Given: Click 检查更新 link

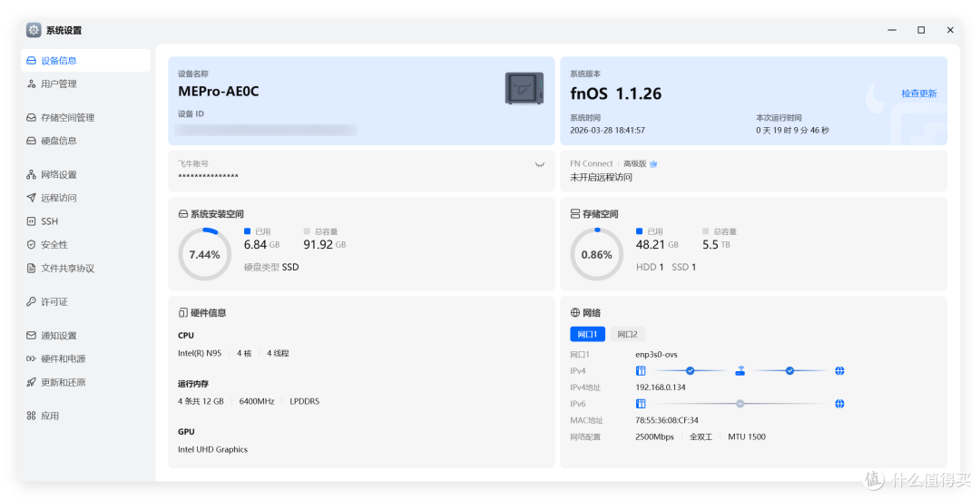Looking at the screenshot, I should pos(918,93).
